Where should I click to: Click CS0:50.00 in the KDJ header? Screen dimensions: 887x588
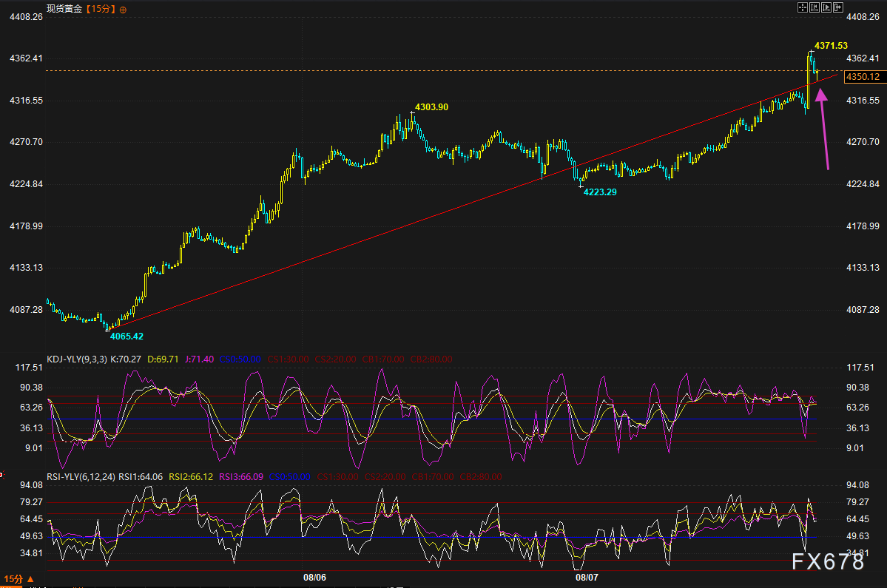click(x=240, y=359)
